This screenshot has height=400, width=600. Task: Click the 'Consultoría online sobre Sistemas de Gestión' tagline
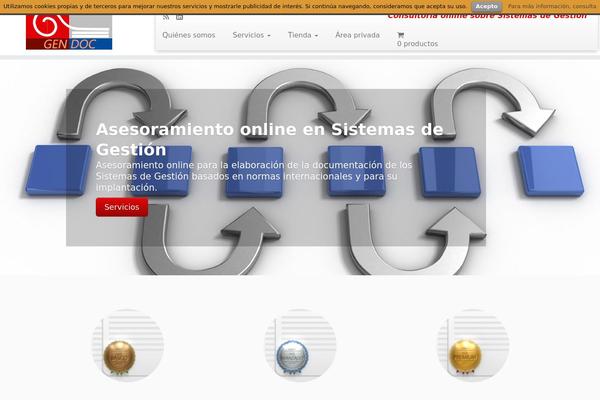(486, 16)
